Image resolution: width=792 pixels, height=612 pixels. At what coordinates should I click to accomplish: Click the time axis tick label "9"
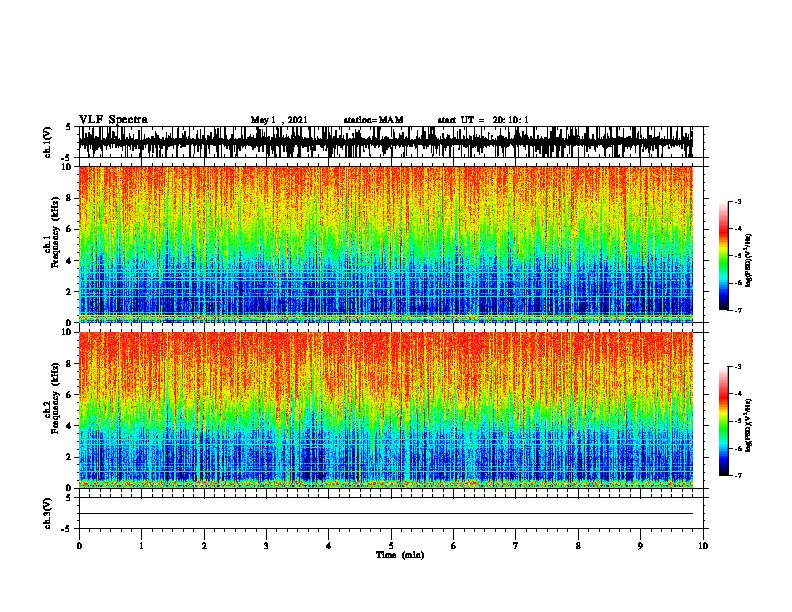tap(640, 546)
